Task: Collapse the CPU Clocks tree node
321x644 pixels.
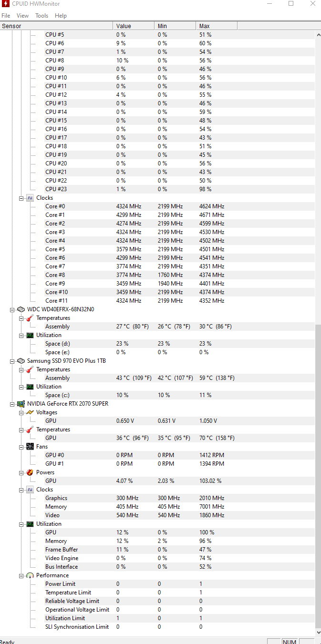Action: [21, 198]
